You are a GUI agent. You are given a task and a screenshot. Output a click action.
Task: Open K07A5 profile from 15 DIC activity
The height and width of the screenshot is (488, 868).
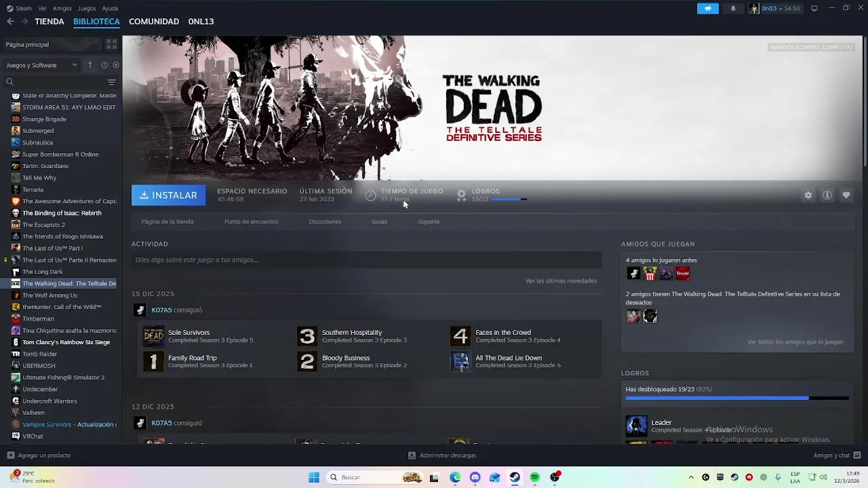pos(161,310)
